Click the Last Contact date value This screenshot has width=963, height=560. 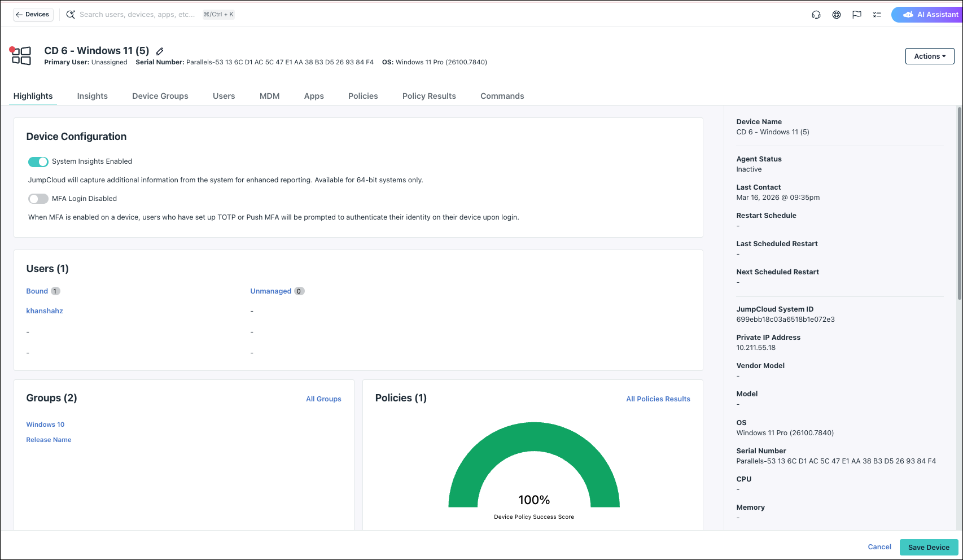[778, 198]
